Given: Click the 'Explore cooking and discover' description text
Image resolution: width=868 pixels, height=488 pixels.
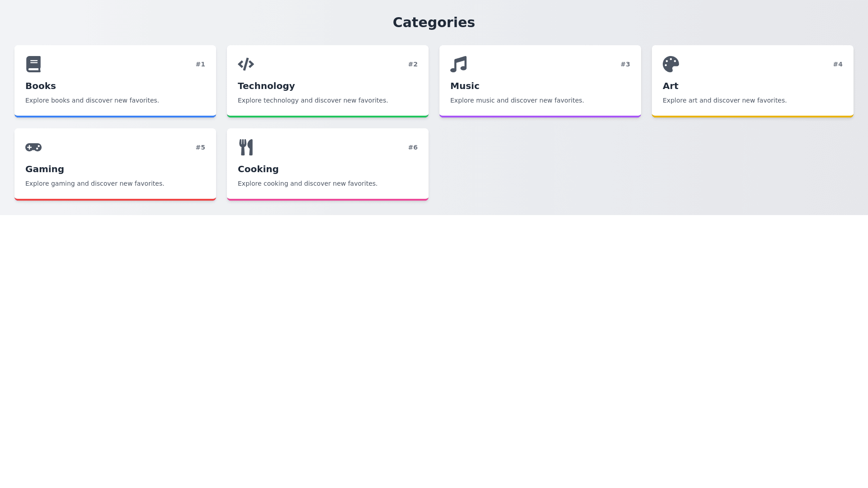Looking at the screenshot, I should [307, 183].
